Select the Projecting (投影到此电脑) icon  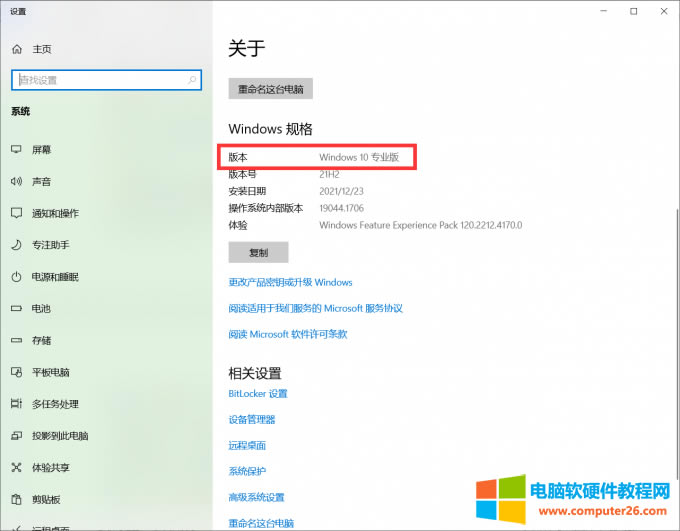click(16, 436)
